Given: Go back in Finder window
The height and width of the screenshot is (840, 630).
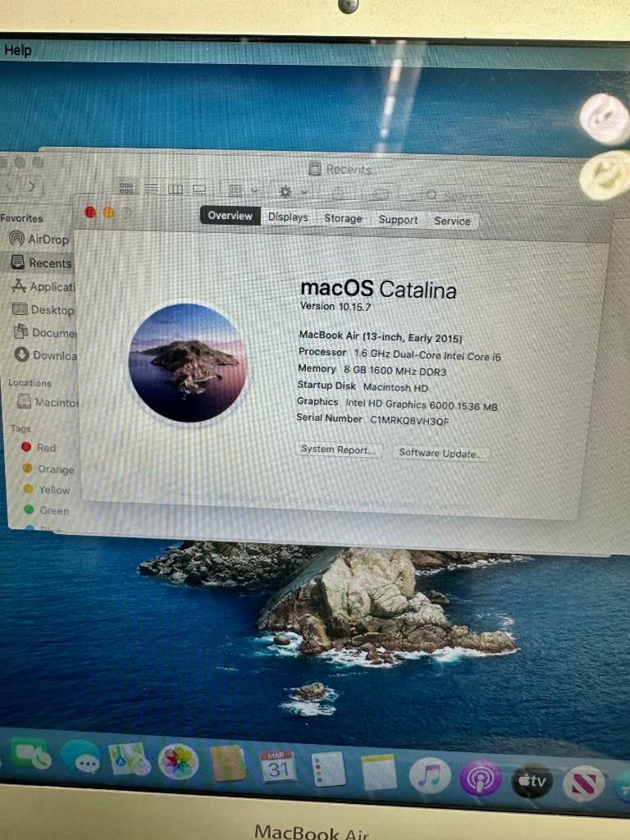Looking at the screenshot, I should (10, 185).
